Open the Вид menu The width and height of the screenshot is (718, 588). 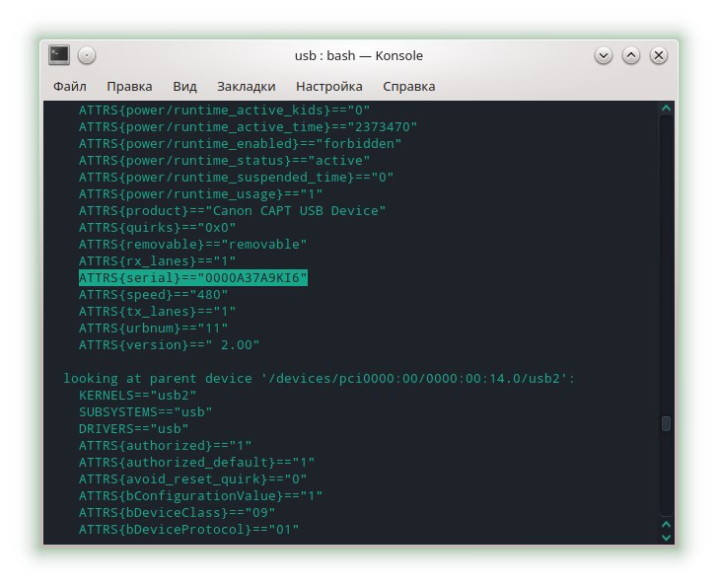(184, 86)
